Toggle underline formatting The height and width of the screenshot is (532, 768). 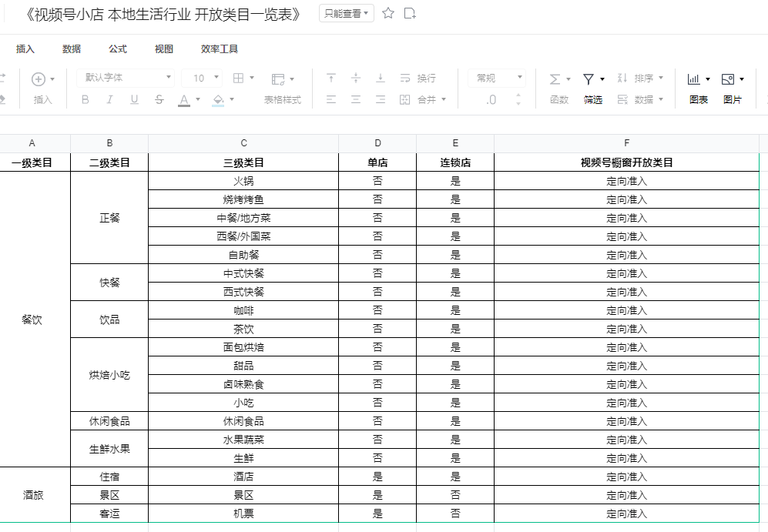click(x=134, y=100)
